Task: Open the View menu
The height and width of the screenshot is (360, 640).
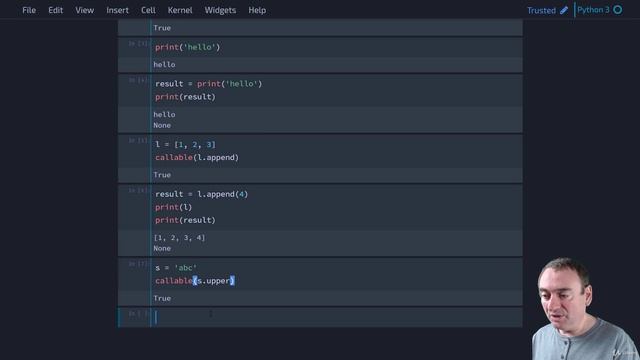Action: coord(84,10)
